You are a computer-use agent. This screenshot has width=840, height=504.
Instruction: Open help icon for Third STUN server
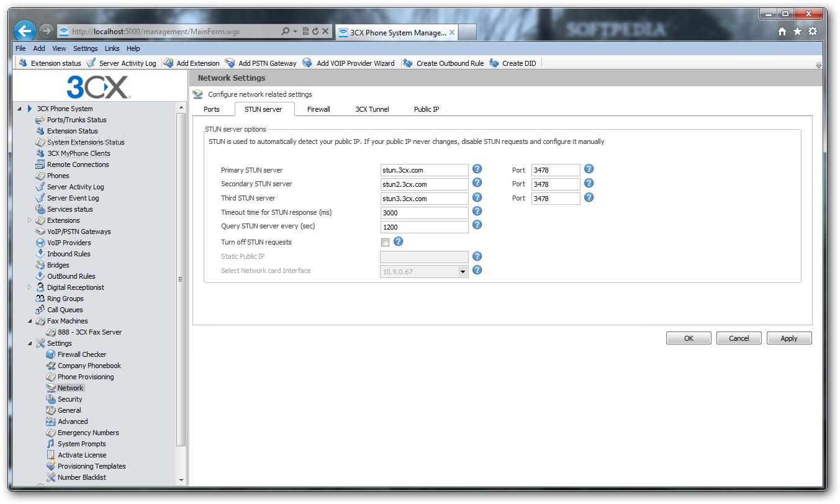(x=477, y=197)
